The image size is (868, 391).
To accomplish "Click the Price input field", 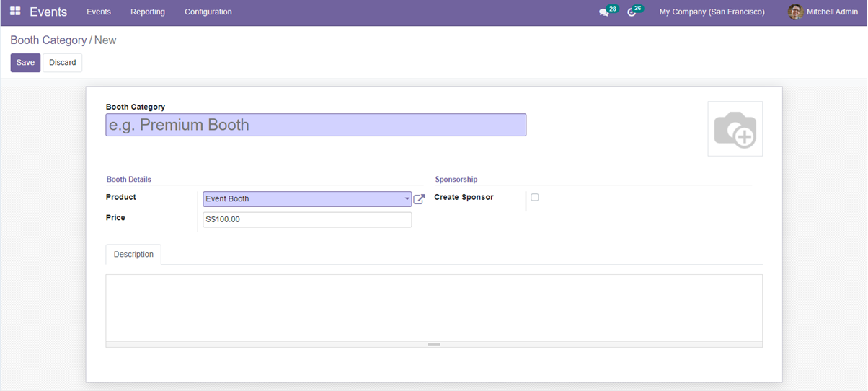I will click(x=307, y=219).
